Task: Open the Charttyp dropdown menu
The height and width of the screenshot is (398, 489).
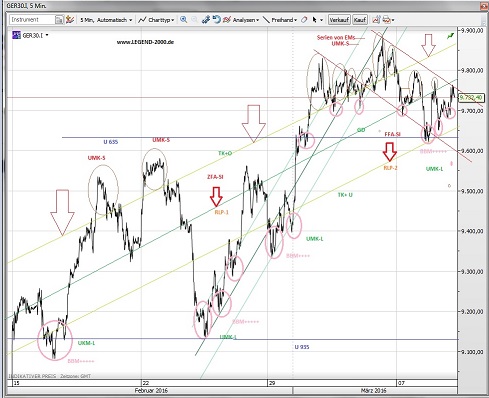Action: coord(156,20)
